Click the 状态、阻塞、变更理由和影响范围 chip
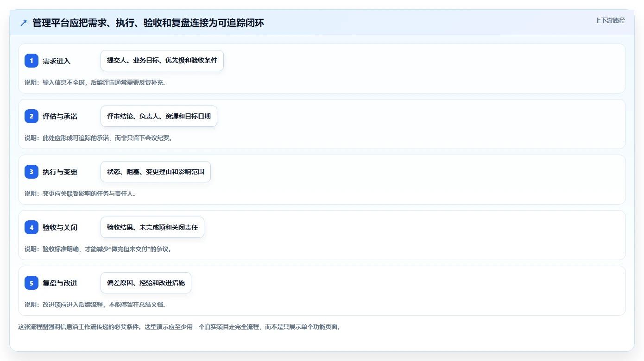The width and height of the screenshot is (644, 361). coord(156,172)
